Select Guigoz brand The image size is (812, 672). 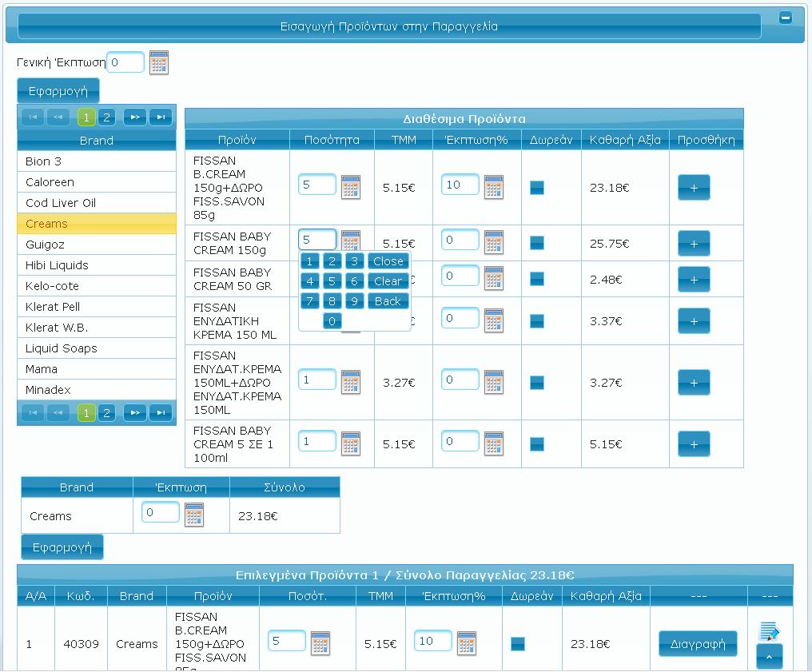point(97,245)
